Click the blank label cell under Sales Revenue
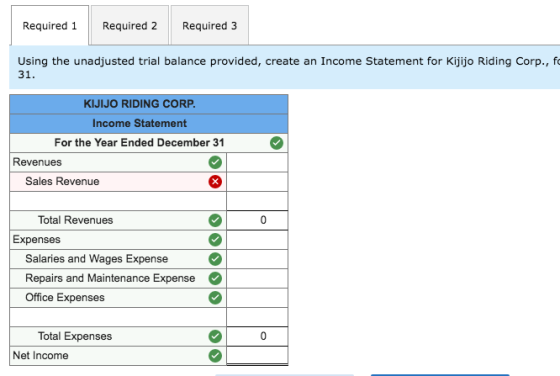This screenshot has height=376, width=560. click(x=118, y=201)
